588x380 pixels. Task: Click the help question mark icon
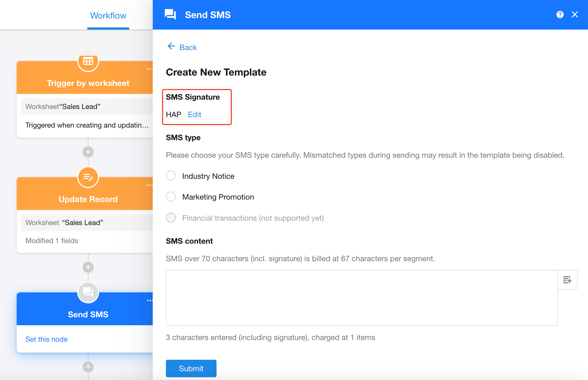pyautogui.click(x=560, y=15)
